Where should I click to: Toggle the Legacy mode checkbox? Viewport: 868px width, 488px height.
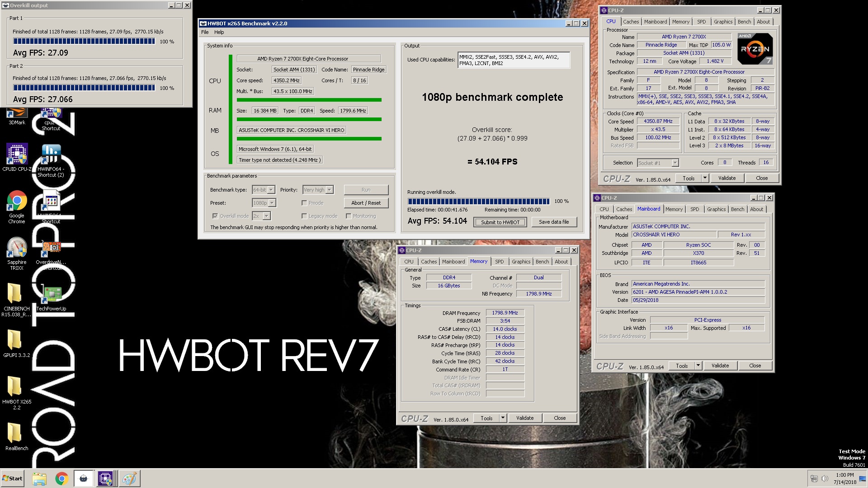click(x=304, y=216)
